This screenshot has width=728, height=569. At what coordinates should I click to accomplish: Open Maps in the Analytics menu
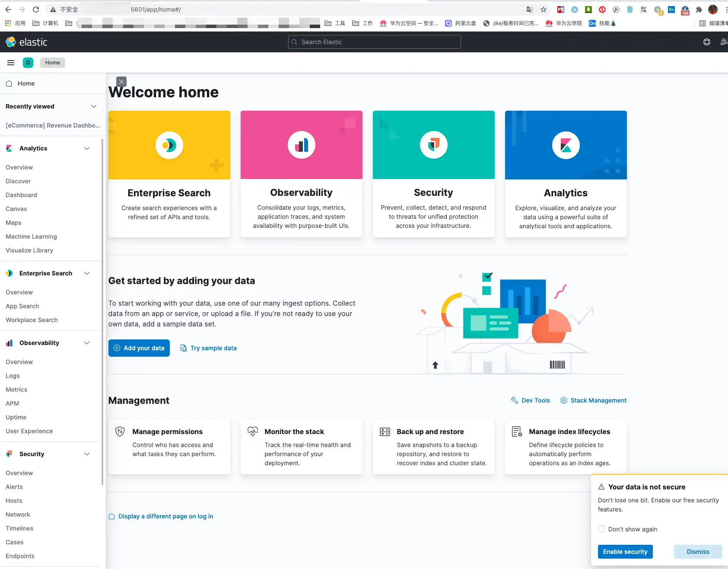click(13, 223)
